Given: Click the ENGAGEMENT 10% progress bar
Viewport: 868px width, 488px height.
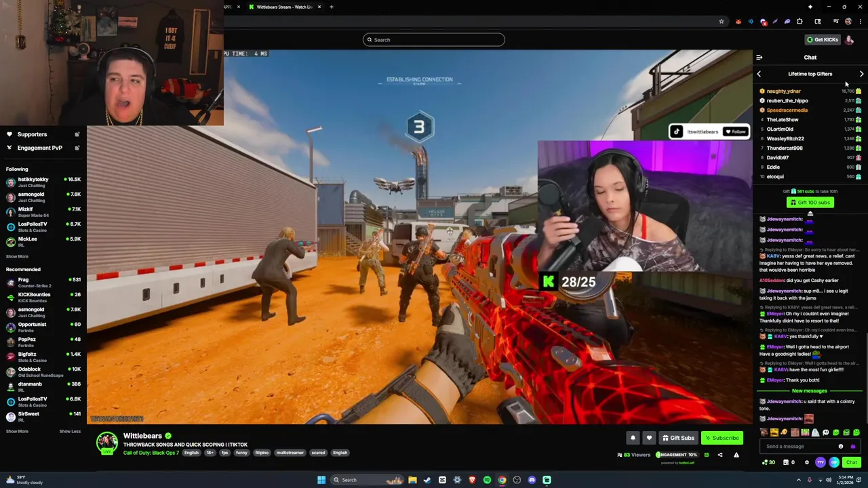Looking at the screenshot, I should pyautogui.click(x=677, y=455).
